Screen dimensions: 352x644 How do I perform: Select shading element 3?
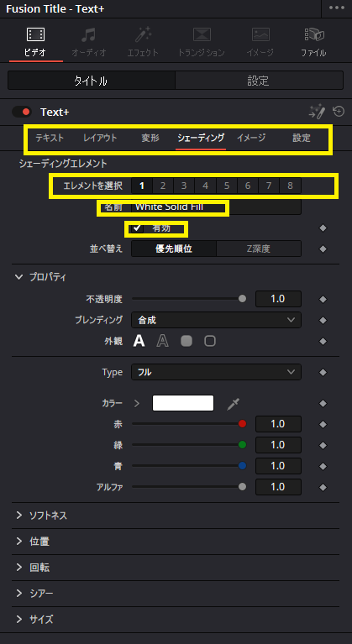[x=184, y=186]
